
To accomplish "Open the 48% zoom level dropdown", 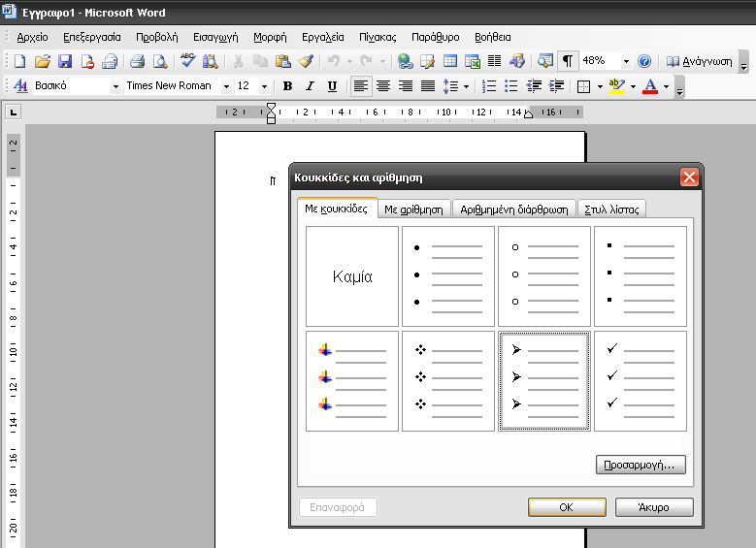I will click(x=626, y=61).
